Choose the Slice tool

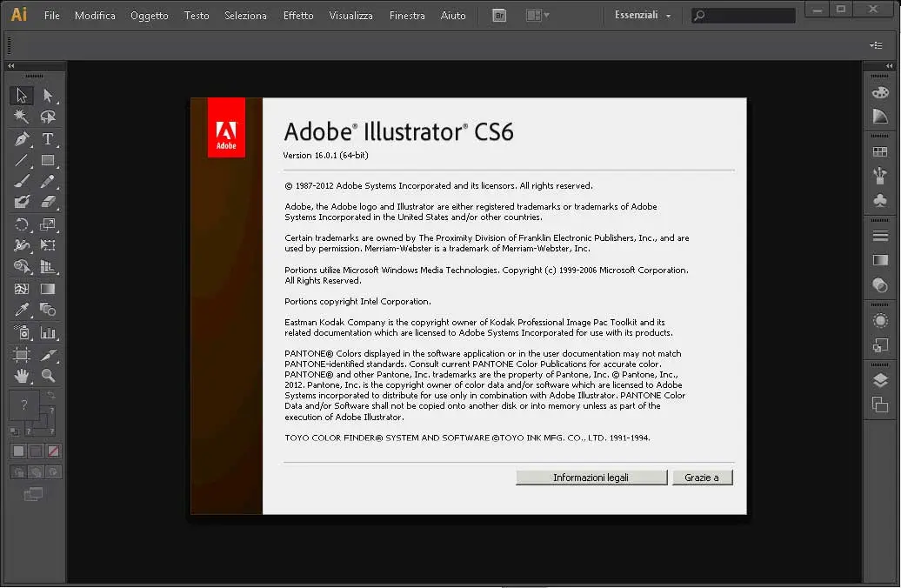(x=48, y=355)
